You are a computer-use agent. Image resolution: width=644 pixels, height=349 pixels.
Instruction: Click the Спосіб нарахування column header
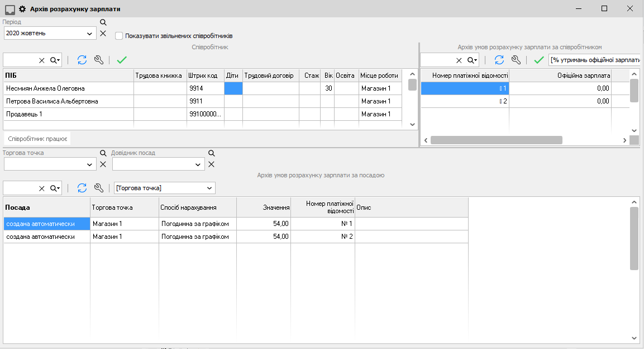coord(197,207)
